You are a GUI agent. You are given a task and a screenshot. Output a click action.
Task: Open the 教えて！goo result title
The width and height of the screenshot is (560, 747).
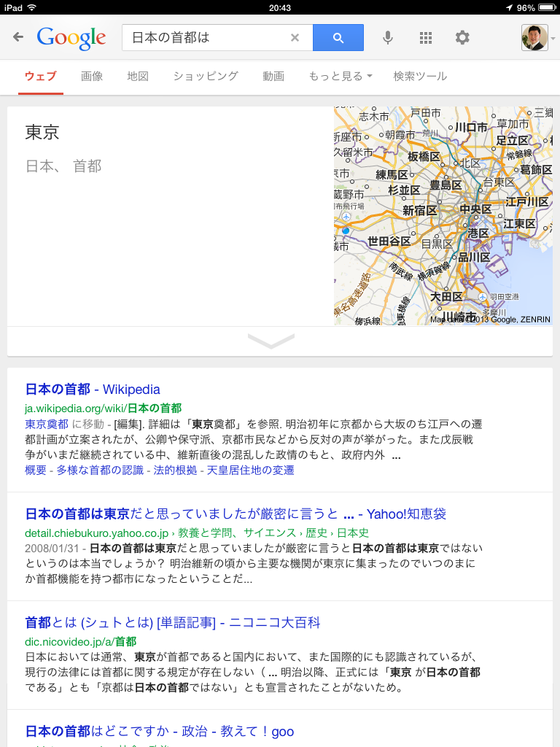point(160,731)
